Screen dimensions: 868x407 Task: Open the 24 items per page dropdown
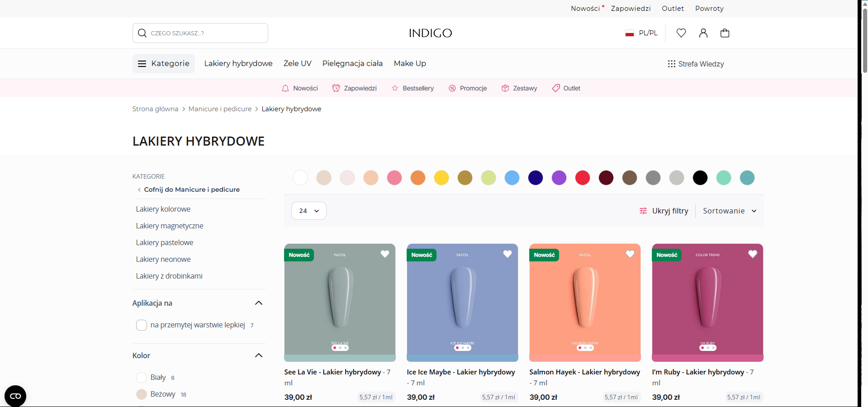tap(309, 211)
